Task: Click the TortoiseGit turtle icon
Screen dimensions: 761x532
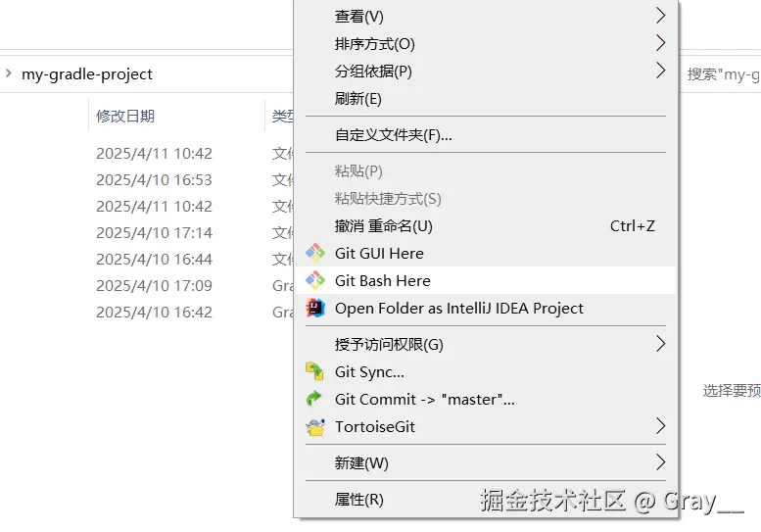Action: point(315,426)
